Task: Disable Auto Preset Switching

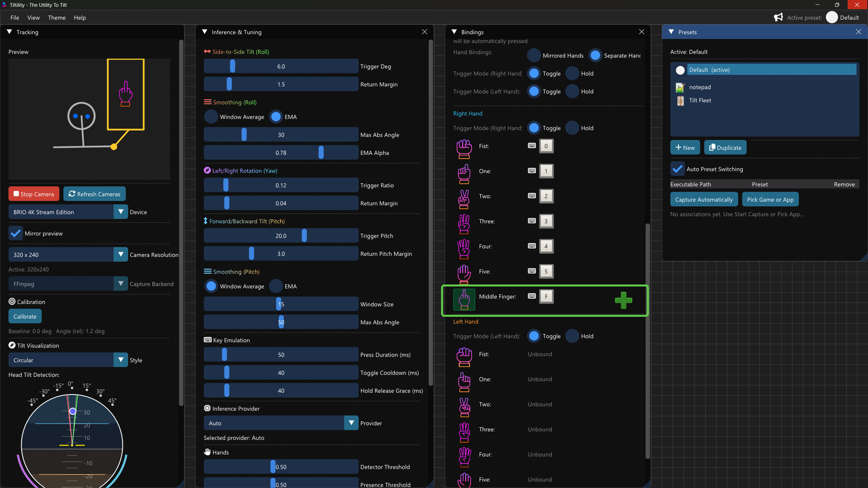Action: [x=677, y=169]
